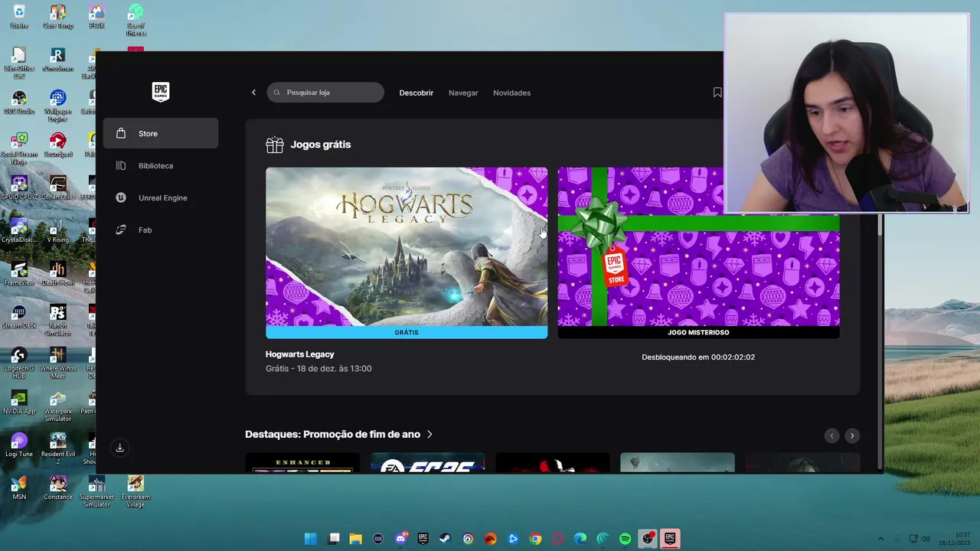The width and height of the screenshot is (980, 551).
Task: Select the Soundpad desktop shortcut
Action: (x=58, y=145)
